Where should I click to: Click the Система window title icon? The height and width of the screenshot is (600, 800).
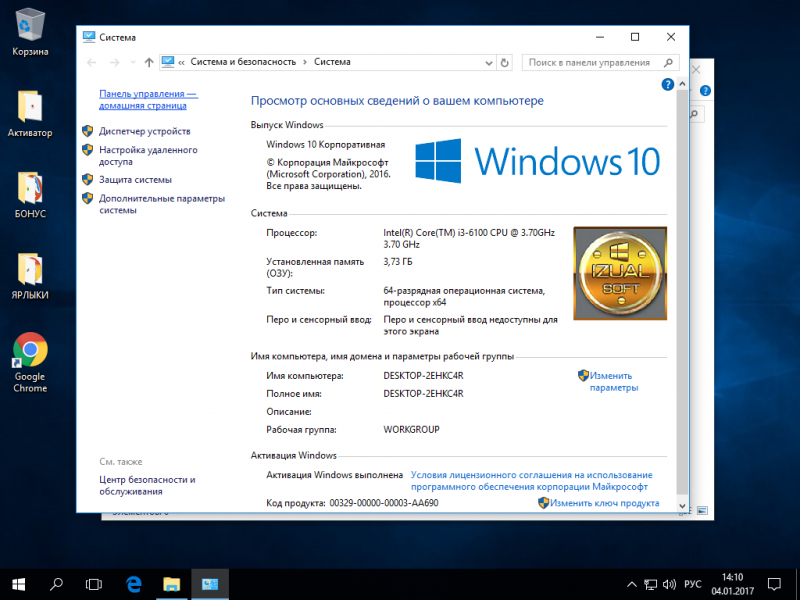pyautogui.click(x=89, y=37)
